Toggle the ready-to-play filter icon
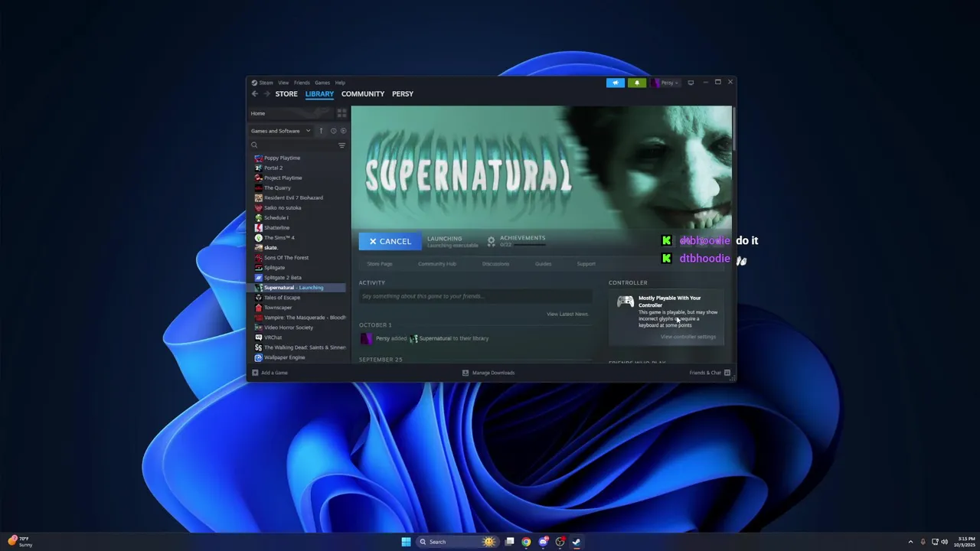The height and width of the screenshot is (551, 980). coord(343,131)
